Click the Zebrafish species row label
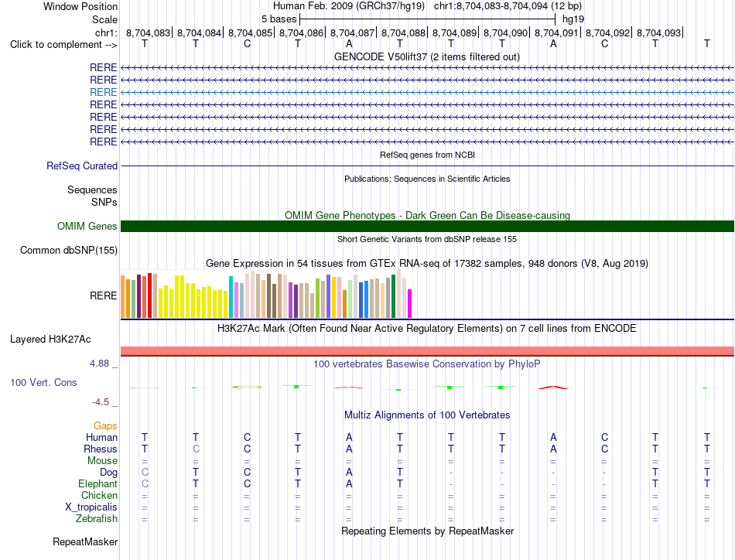The width and height of the screenshot is (735, 560). point(97,519)
